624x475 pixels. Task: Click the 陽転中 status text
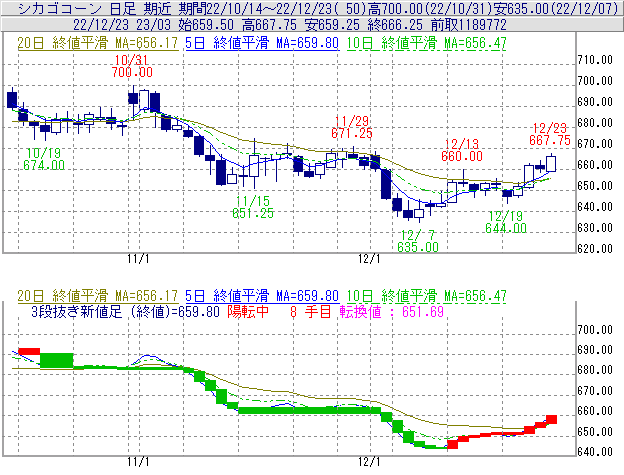pos(248,311)
